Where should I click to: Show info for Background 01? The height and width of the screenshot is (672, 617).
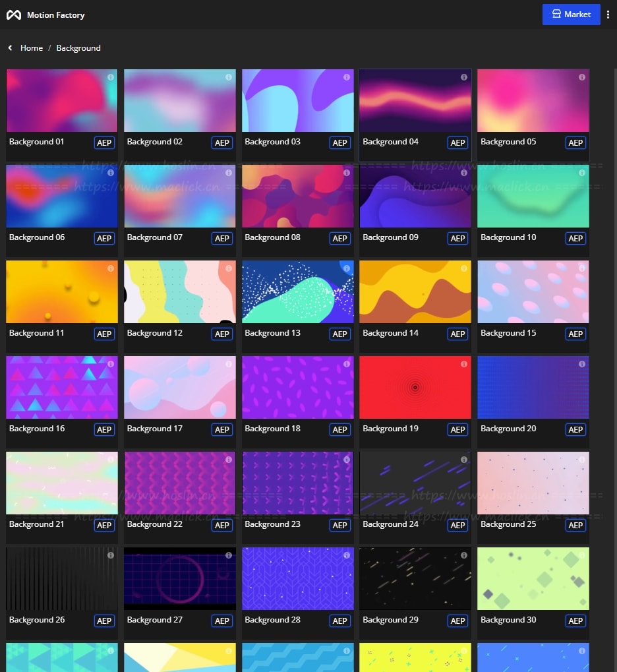[111, 77]
